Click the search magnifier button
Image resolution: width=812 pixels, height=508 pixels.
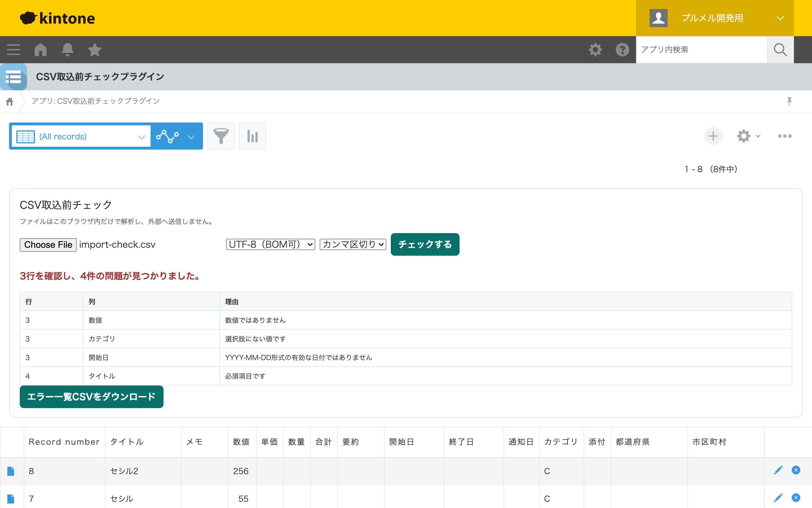point(780,50)
